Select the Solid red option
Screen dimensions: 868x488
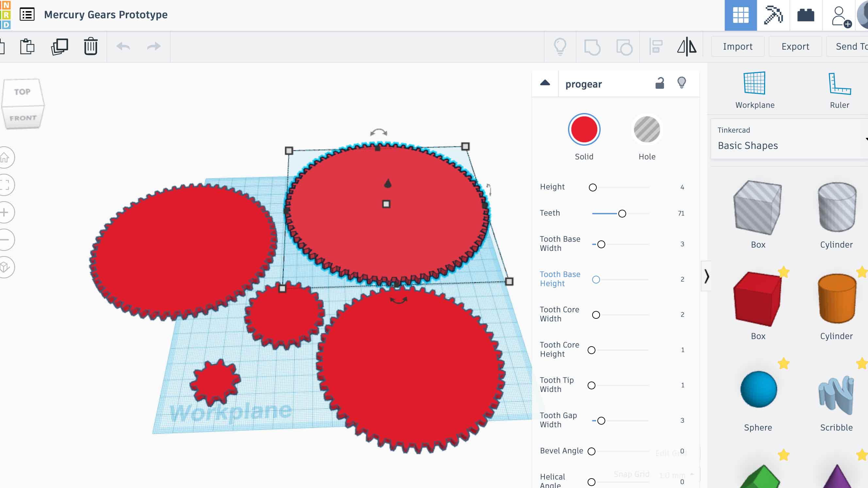(x=584, y=130)
